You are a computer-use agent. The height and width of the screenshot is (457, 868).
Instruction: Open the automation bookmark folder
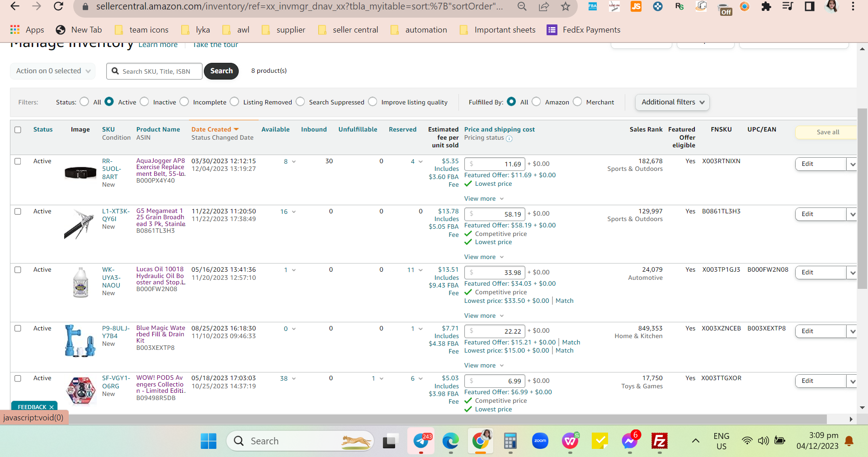(x=419, y=30)
